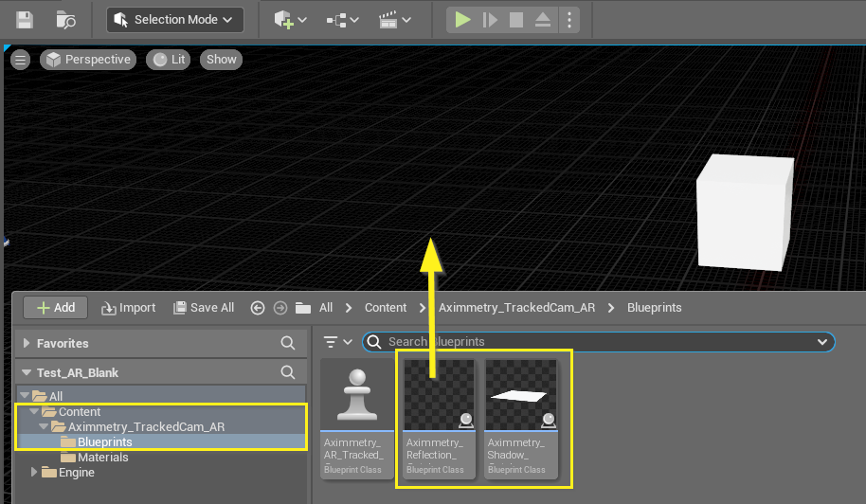This screenshot has width=866, height=504.
Task: Click the Eject button in toolbar
Action: click(x=543, y=21)
